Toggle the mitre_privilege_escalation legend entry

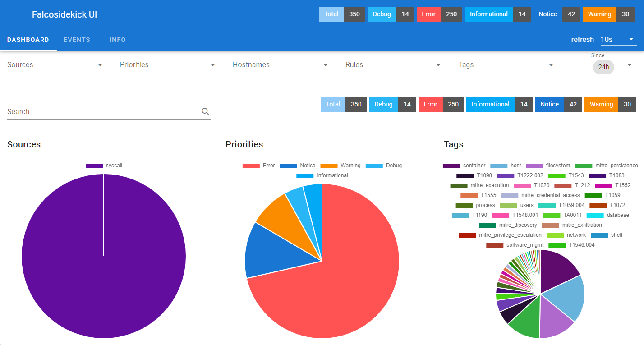point(500,235)
